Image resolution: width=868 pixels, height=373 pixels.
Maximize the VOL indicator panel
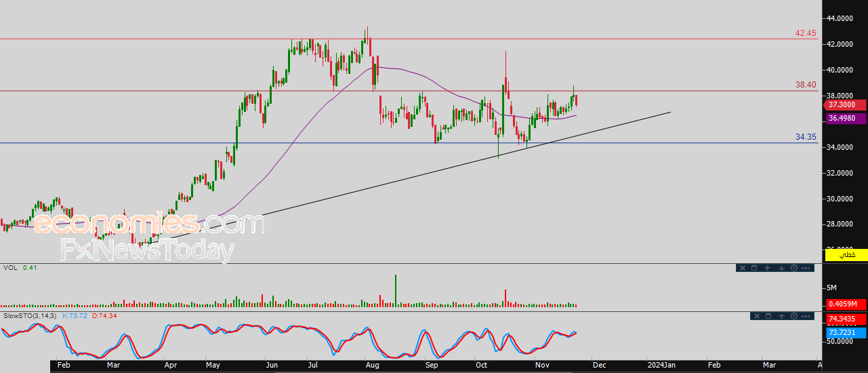pyautogui.click(x=754, y=268)
